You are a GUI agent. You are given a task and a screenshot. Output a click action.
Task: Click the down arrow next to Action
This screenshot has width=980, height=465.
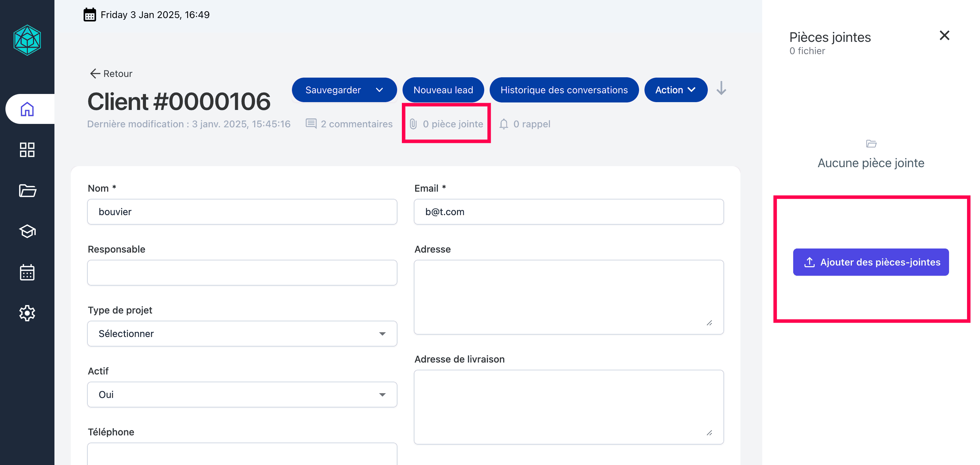(721, 89)
